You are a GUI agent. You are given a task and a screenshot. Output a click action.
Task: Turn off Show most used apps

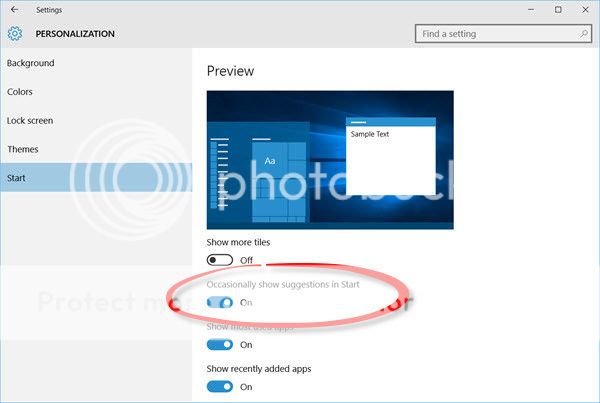(x=220, y=344)
